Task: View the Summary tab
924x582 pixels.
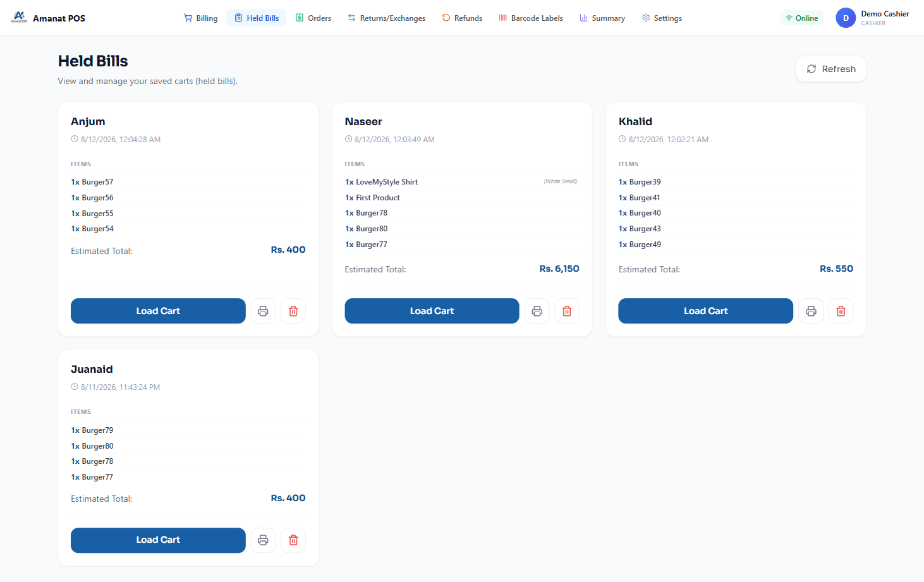Action: (x=602, y=18)
